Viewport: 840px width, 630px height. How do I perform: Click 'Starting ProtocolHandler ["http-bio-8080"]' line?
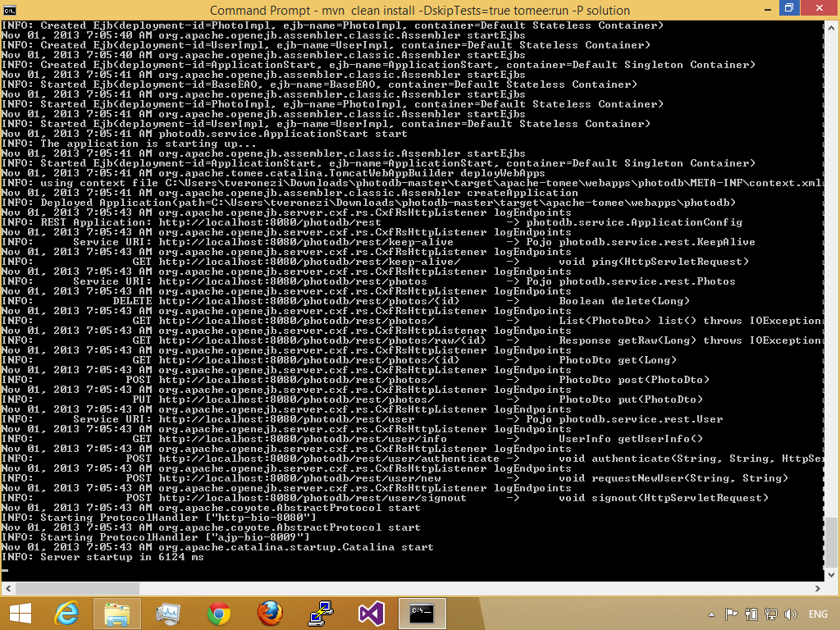158,518
